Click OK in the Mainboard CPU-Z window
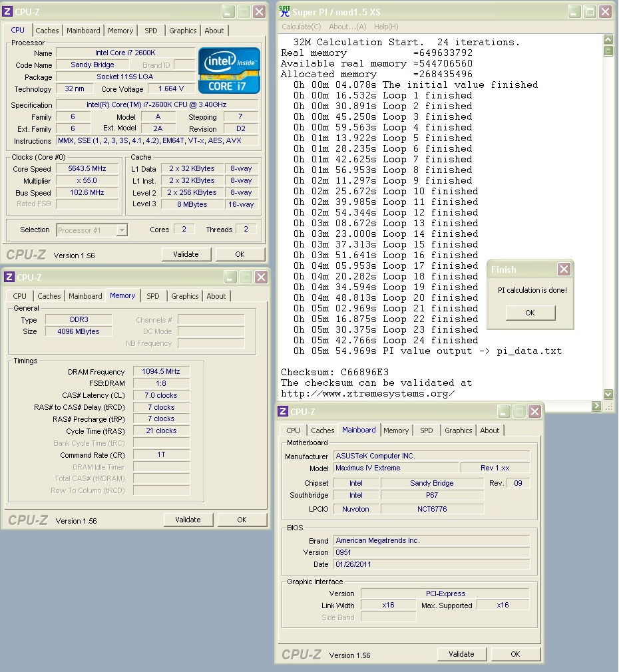 point(516,654)
